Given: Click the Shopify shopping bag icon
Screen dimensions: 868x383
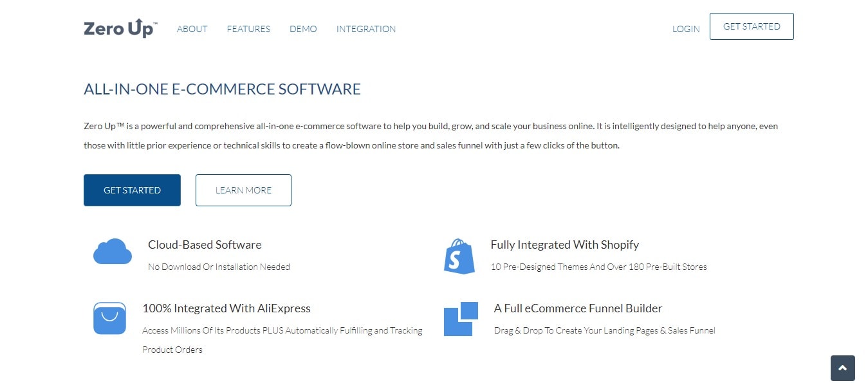Looking at the screenshot, I should (459, 256).
